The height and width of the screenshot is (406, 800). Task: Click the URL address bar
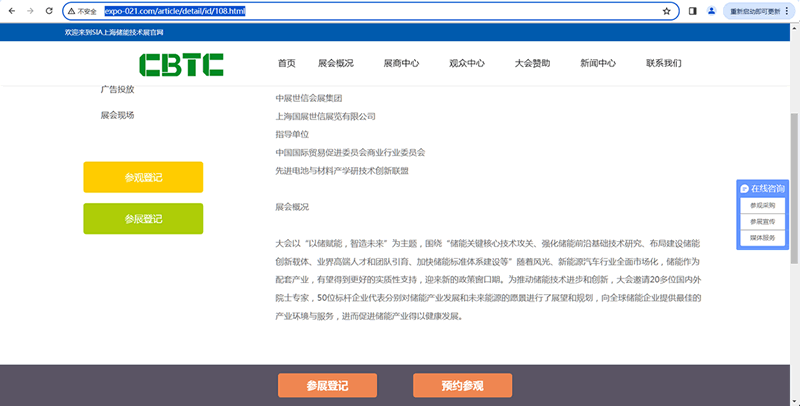(x=380, y=11)
